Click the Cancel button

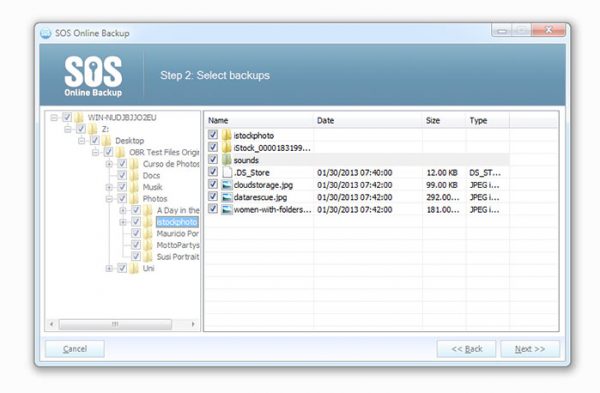click(75, 349)
